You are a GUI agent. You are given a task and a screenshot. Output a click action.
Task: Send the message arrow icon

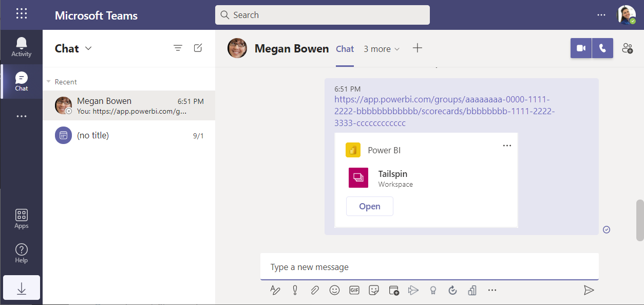[589, 290]
